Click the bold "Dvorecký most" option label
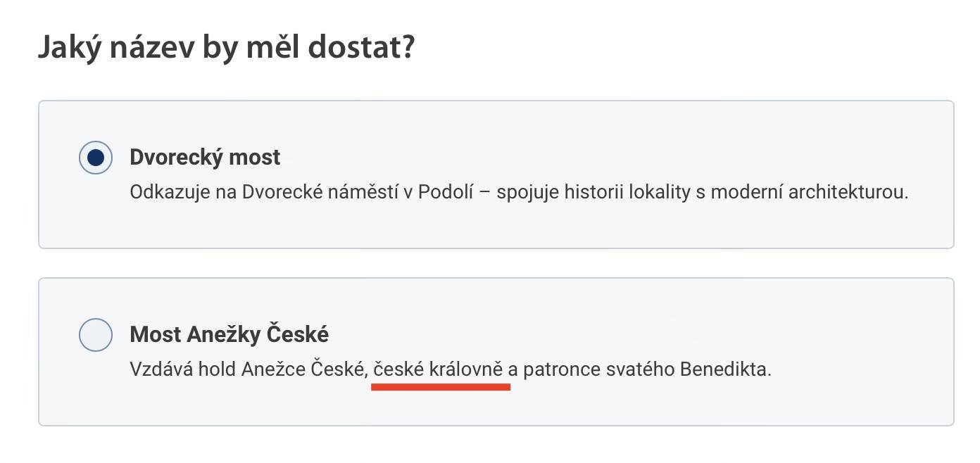This screenshot has height=463, width=980. (205, 157)
